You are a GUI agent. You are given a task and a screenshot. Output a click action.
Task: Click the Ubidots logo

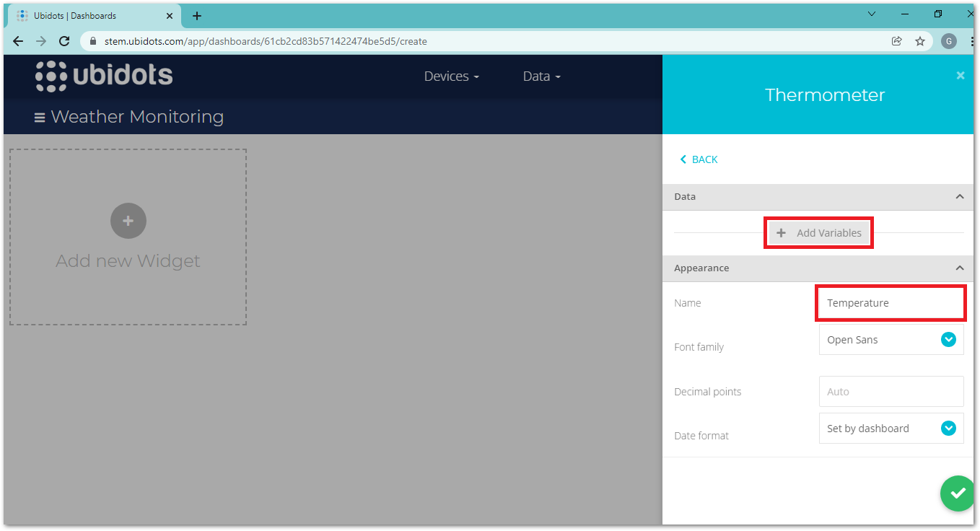[105, 76]
